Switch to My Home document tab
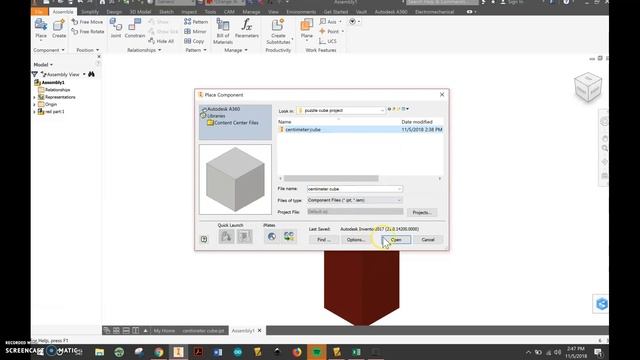The image size is (640, 360). point(164,331)
